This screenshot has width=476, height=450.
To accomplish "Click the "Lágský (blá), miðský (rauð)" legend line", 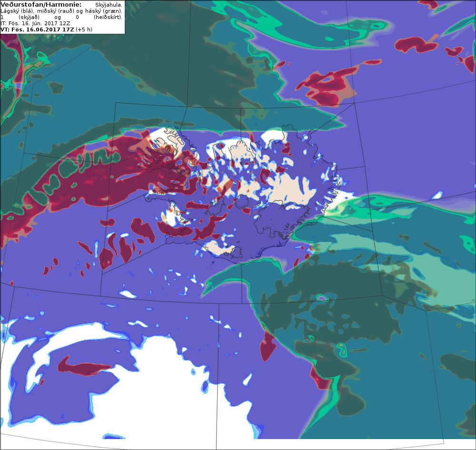I will (x=61, y=11).
